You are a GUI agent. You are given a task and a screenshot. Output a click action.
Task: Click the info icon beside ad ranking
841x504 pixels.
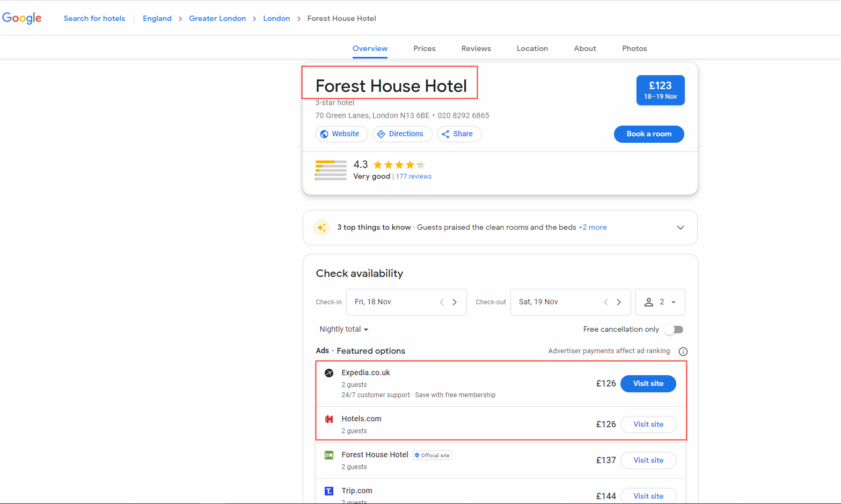683,352
